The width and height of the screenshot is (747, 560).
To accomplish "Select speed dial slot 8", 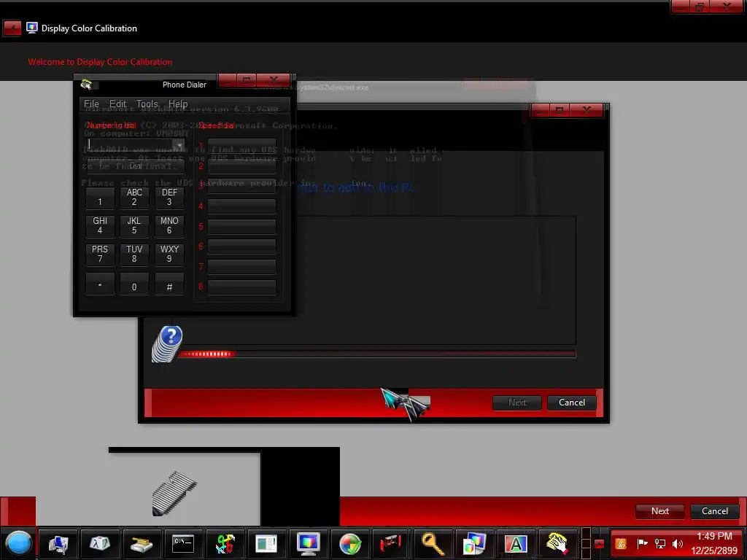I will point(242,287).
